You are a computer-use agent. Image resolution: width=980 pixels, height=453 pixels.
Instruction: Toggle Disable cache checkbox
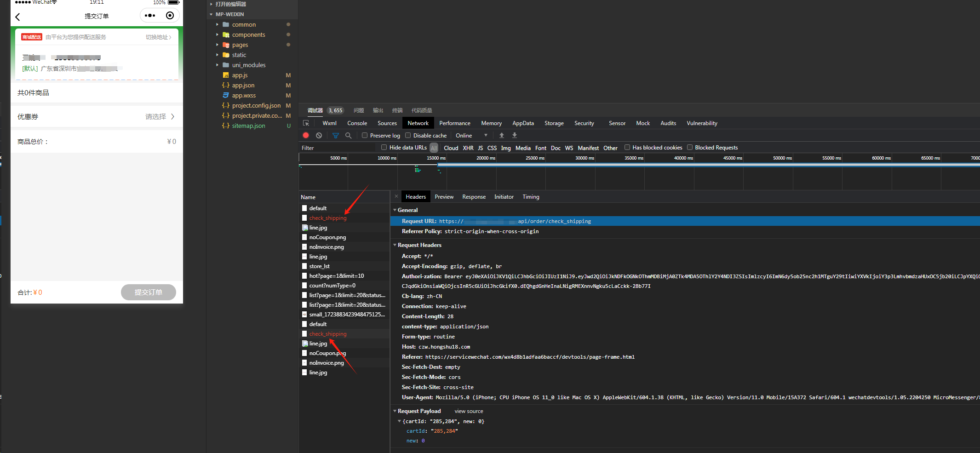click(408, 135)
